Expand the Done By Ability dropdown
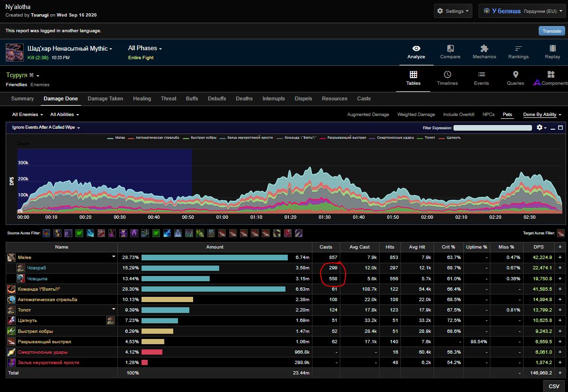568x392 pixels. click(542, 115)
